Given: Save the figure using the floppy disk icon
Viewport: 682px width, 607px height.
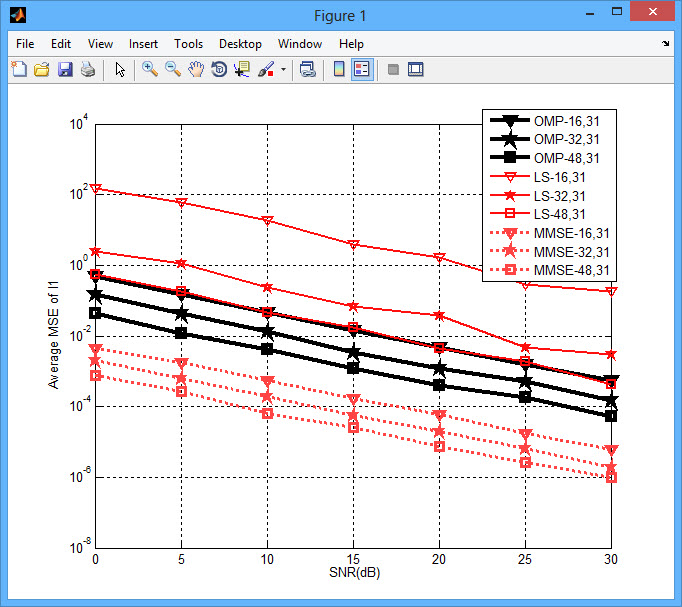Looking at the screenshot, I should 65,69.
